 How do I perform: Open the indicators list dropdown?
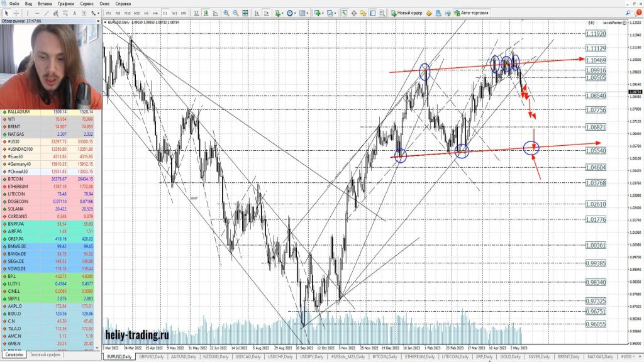point(279,13)
